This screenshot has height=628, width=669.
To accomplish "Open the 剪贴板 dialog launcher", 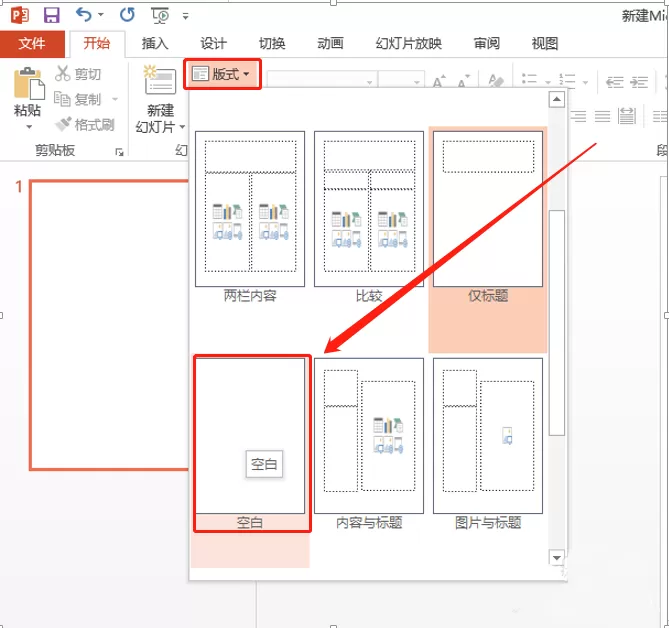I will [119, 151].
